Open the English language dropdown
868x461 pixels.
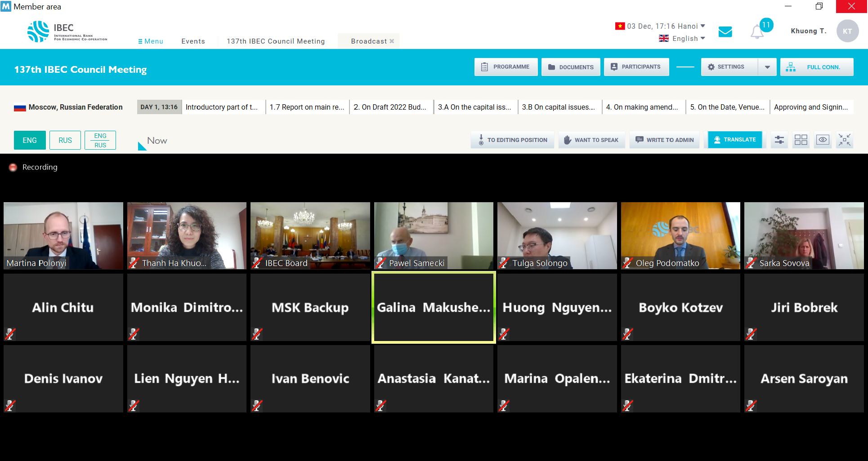point(682,39)
